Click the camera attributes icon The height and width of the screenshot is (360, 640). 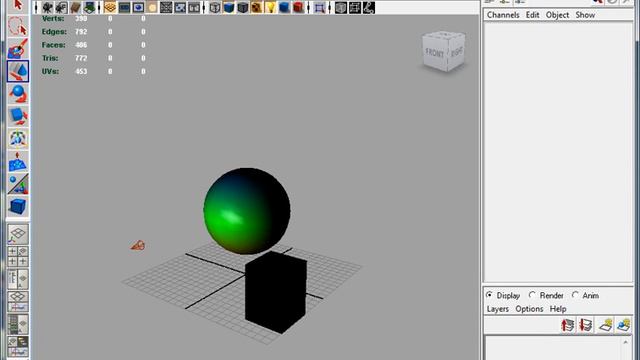pos(61,7)
